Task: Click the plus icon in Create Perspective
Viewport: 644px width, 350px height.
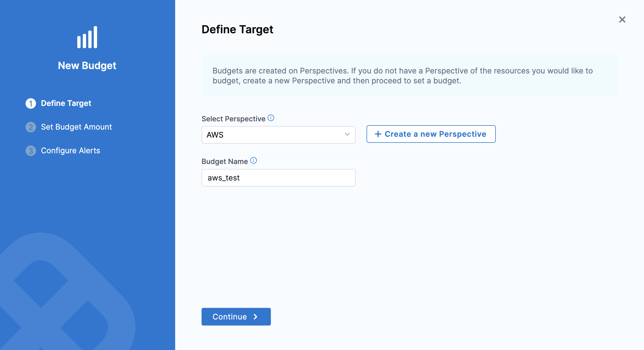Action: [378, 134]
